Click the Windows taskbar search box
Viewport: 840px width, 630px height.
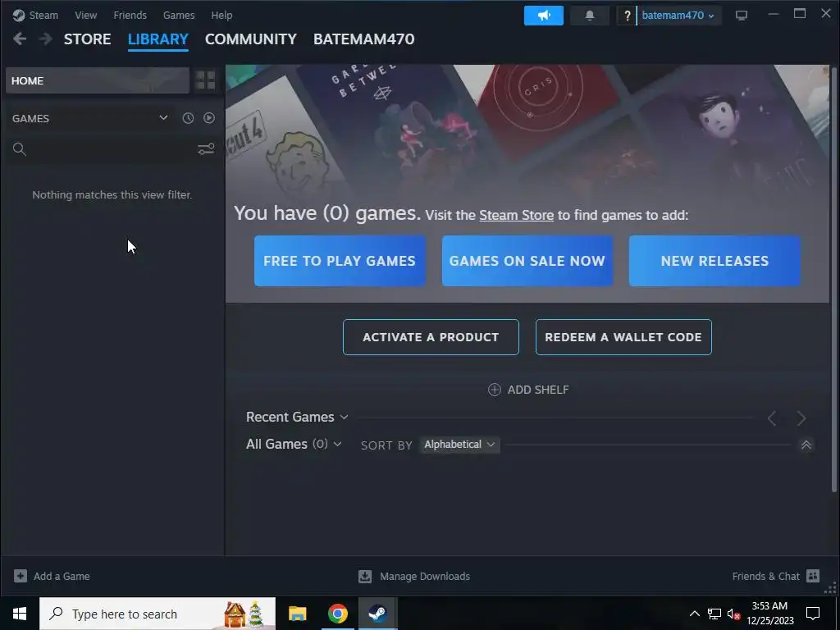157,614
